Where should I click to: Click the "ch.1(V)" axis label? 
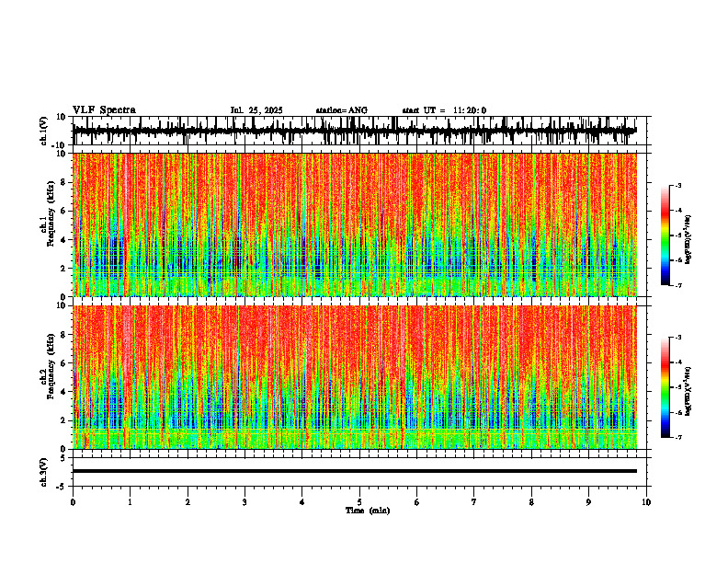tap(44, 131)
